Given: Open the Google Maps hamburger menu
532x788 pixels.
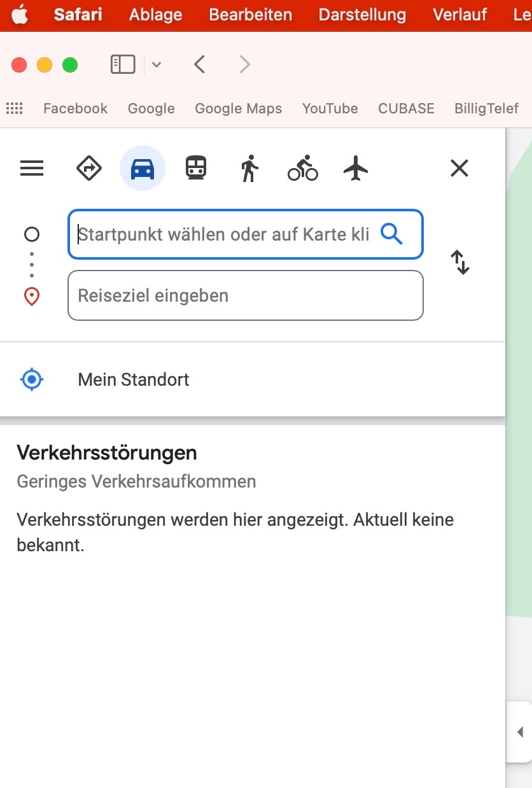Looking at the screenshot, I should (x=32, y=169).
